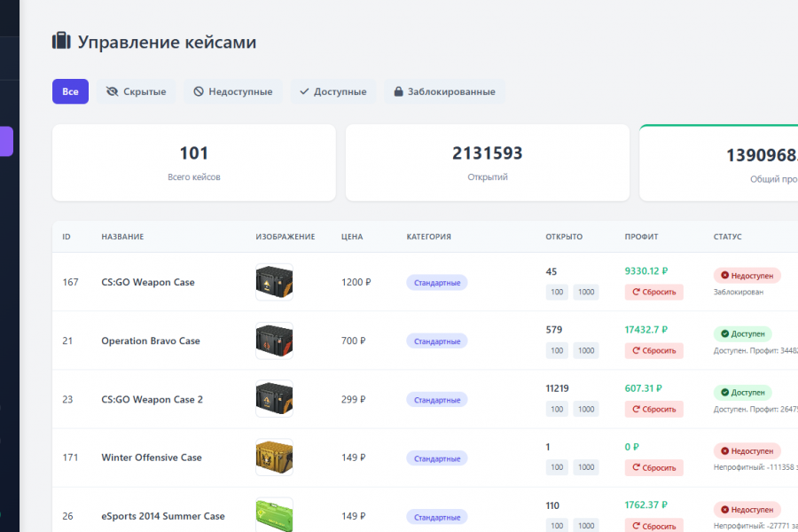Image resolution: width=798 pixels, height=532 pixels.
Task: Sort by the 'ОТКРЫТО' column header
Action: point(564,237)
